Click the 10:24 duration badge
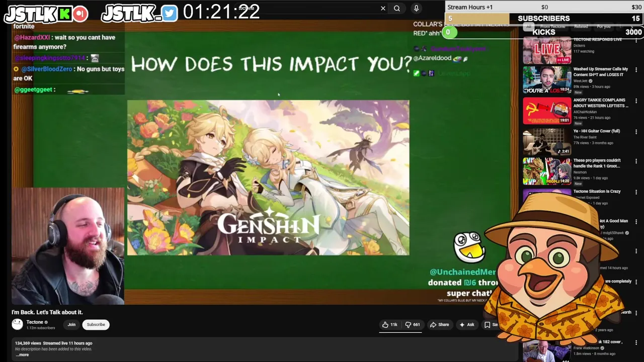 click(565, 90)
